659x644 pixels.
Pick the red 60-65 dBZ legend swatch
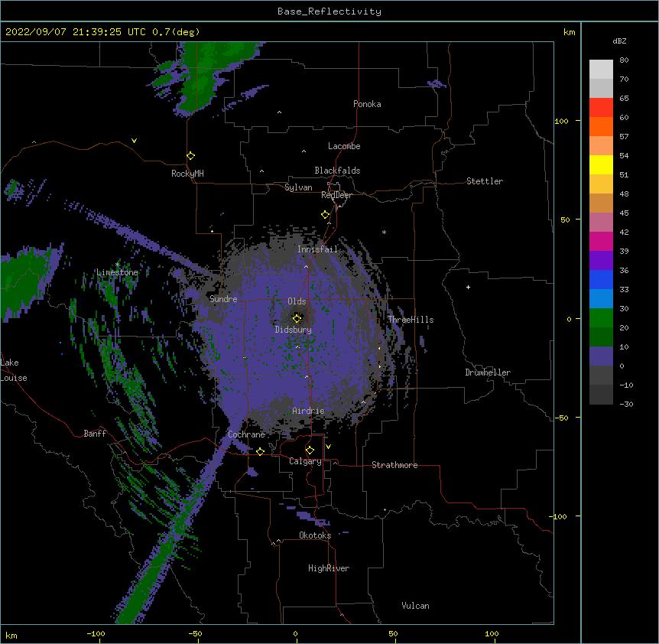click(601, 107)
